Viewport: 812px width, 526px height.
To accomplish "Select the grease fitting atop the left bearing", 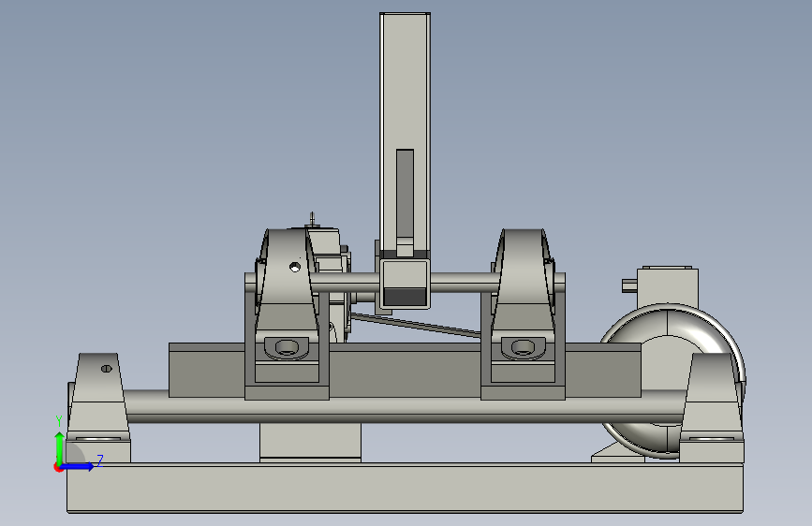I will (312, 218).
